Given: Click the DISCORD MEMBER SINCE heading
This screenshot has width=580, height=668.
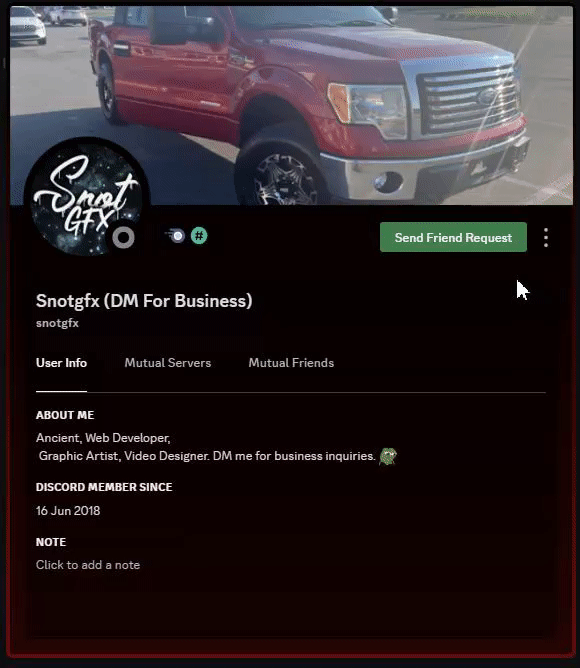Looking at the screenshot, I should 104,487.
